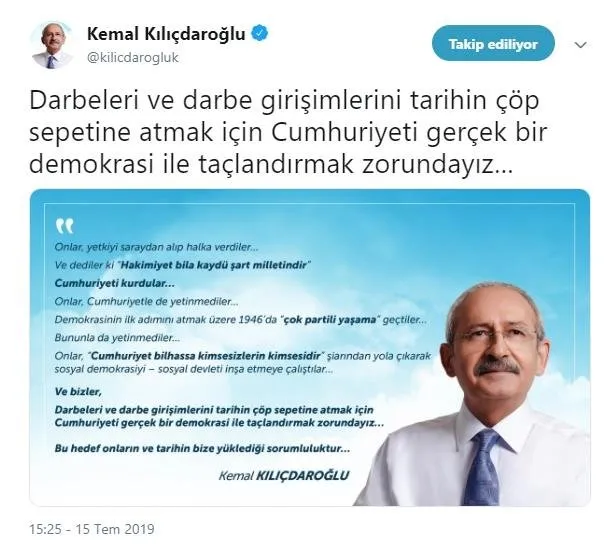
Task: Toggle the Takip ediliyor follow button
Action: [x=493, y=43]
